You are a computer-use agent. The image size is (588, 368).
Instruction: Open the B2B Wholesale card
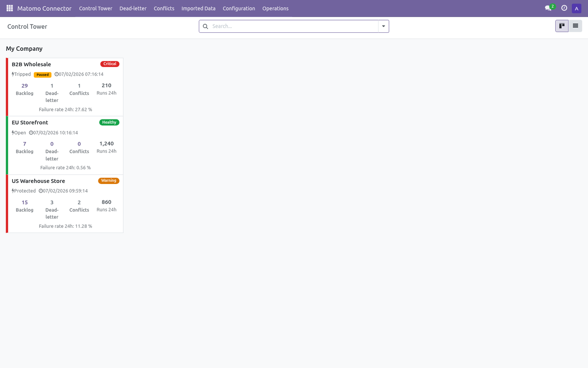pos(65,87)
